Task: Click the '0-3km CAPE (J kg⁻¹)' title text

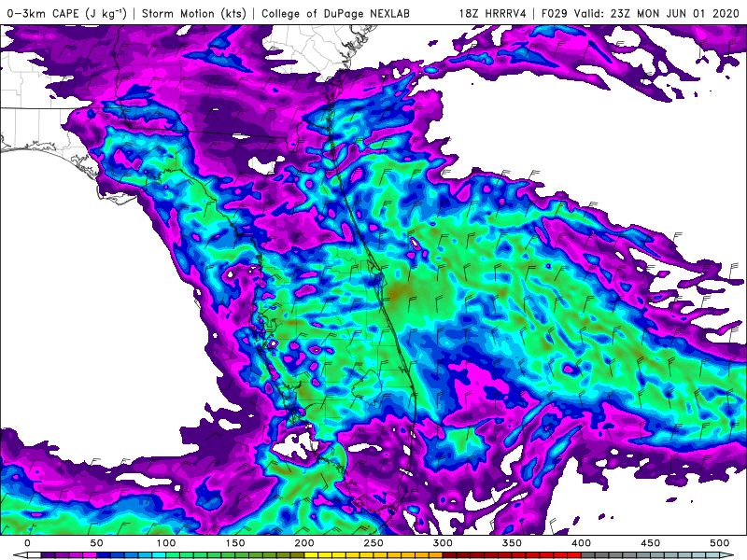Action: tap(66, 14)
